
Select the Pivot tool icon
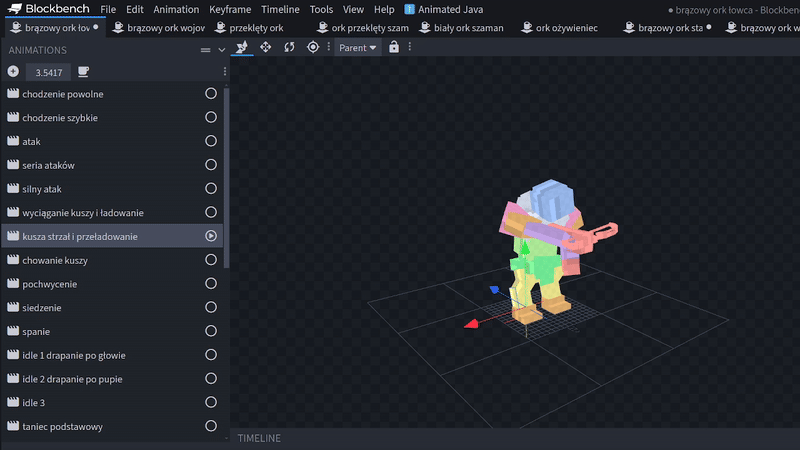(313, 47)
